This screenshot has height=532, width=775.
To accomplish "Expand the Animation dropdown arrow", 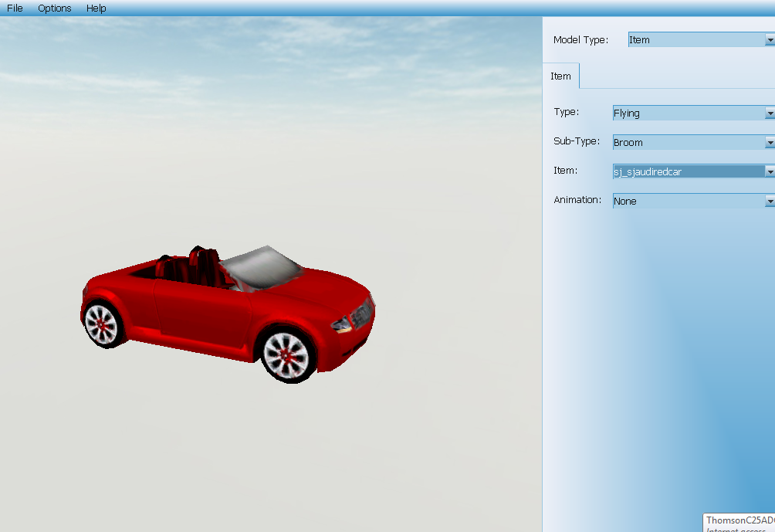I will (x=770, y=202).
